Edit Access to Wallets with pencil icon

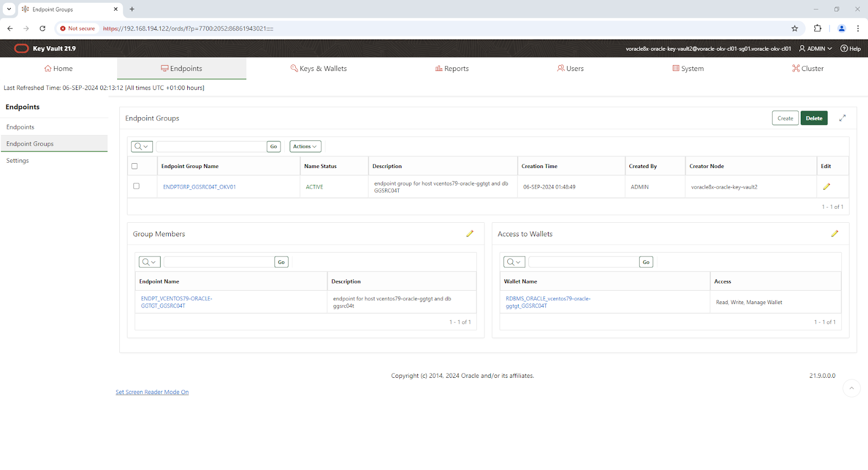click(x=834, y=234)
